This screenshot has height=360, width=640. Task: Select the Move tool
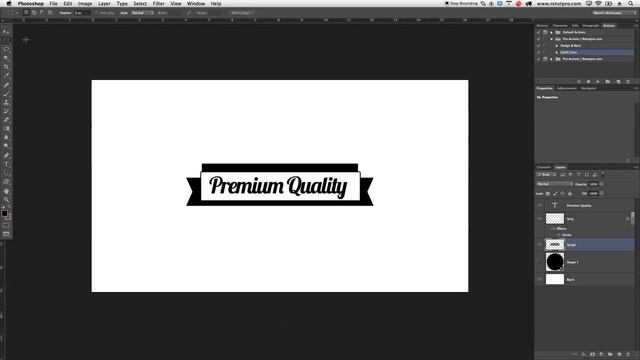coord(6,31)
